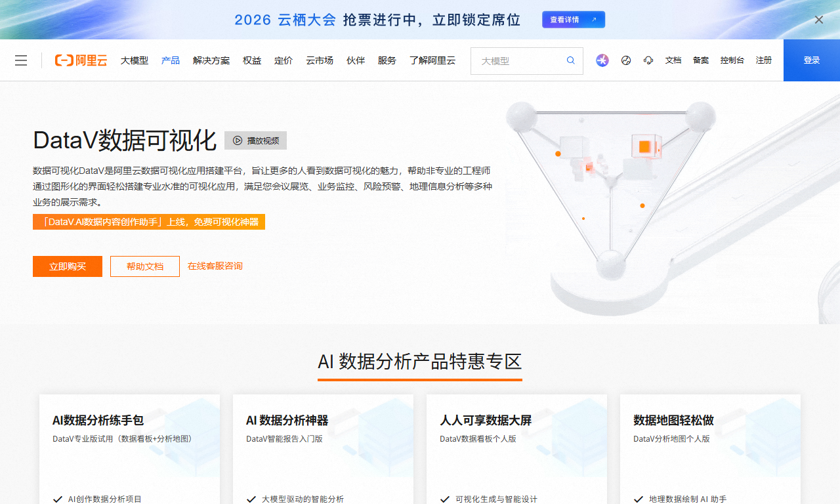Click the 2026 云栖大会 banner text
840x504 pixels.
point(285,20)
